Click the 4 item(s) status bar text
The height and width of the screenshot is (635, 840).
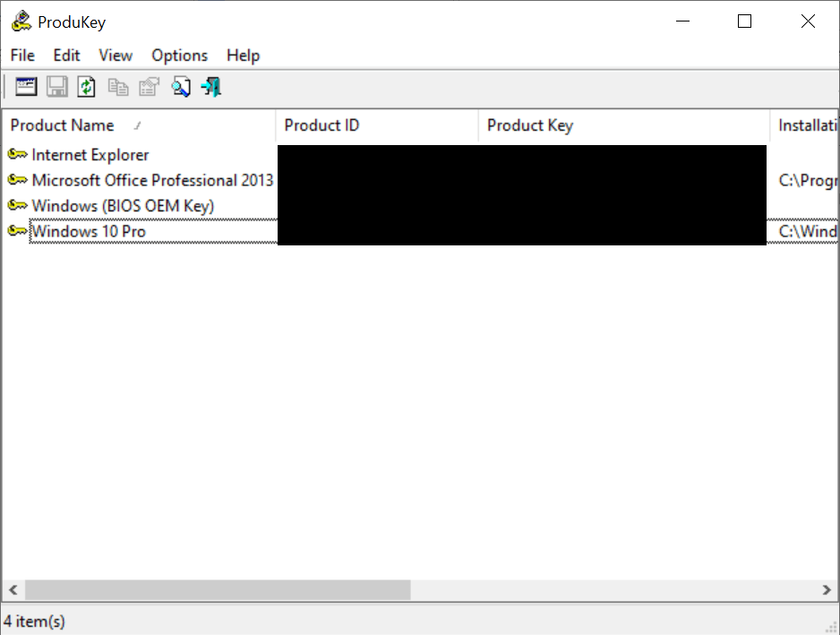(x=34, y=622)
